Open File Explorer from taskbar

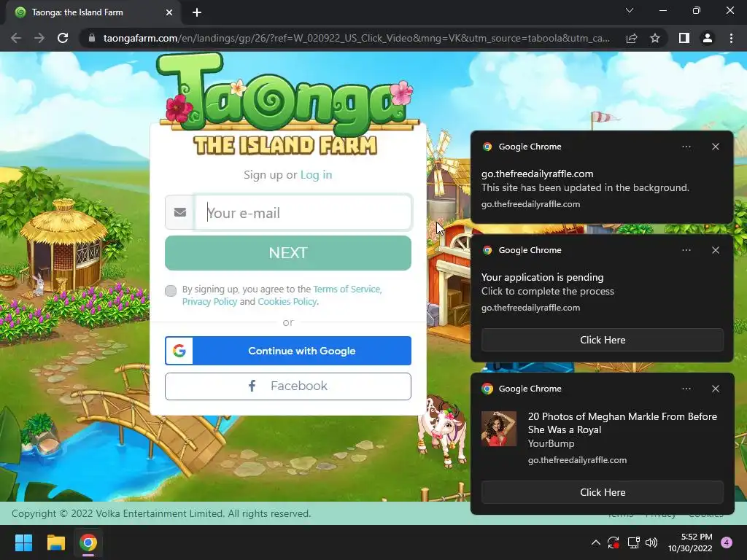[55, 542]
